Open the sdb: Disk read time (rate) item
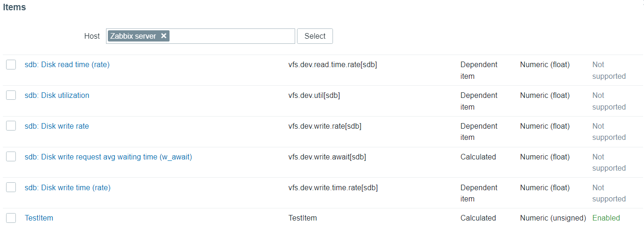The width and height of the screenshot is (644, 228). pyautogui.click(x=67, y=65)
